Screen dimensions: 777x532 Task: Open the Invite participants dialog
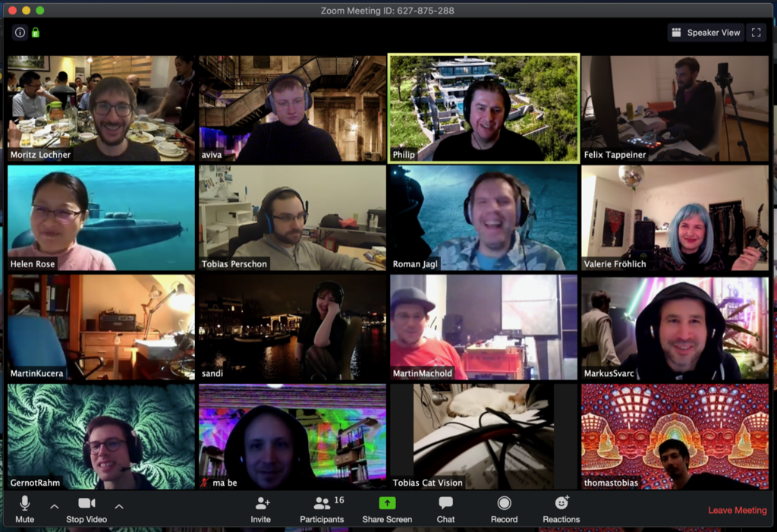pos(260,509)
